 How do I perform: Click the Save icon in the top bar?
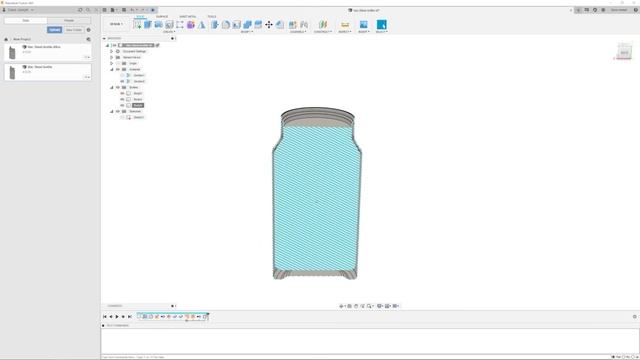[x=124, y=10]
